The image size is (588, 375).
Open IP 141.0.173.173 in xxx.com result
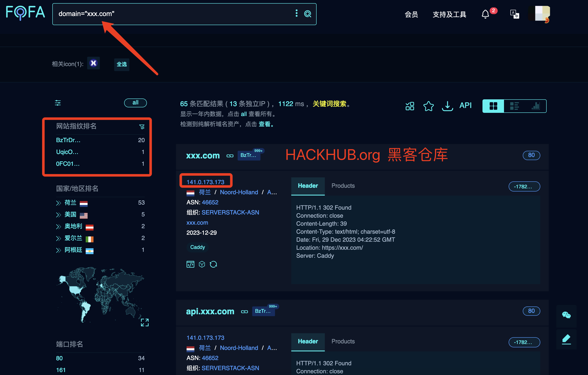(x=205, y=182)
